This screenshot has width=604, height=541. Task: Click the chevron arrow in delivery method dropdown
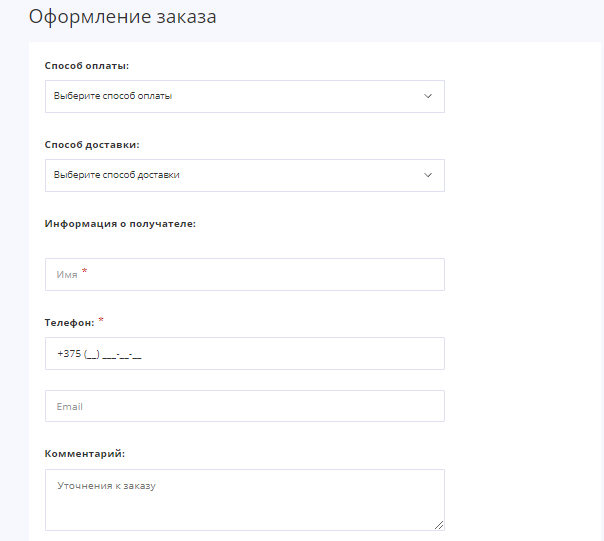[x=428, y=175]
